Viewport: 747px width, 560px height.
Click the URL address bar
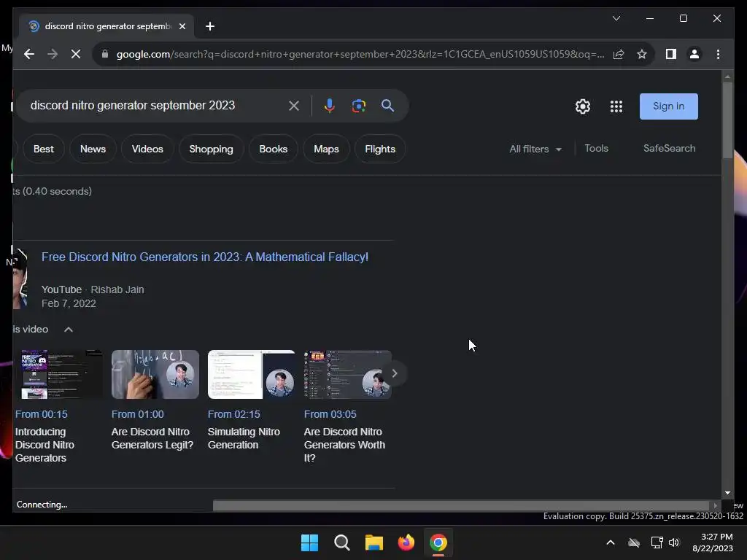[x=360, y=54]
